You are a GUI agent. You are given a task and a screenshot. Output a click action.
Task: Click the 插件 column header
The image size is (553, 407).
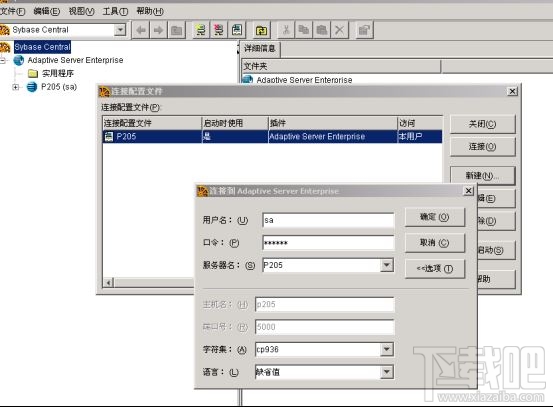point(333,123)
